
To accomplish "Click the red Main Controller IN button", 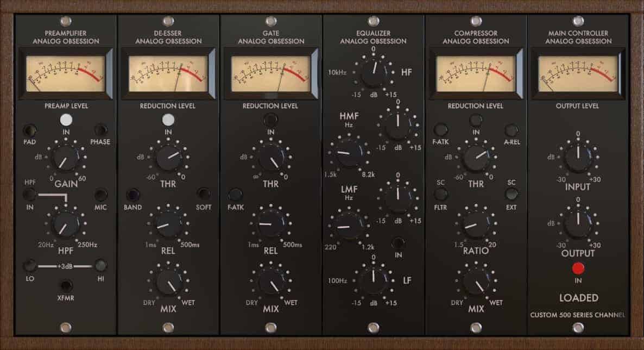I will tap(578, 268).
